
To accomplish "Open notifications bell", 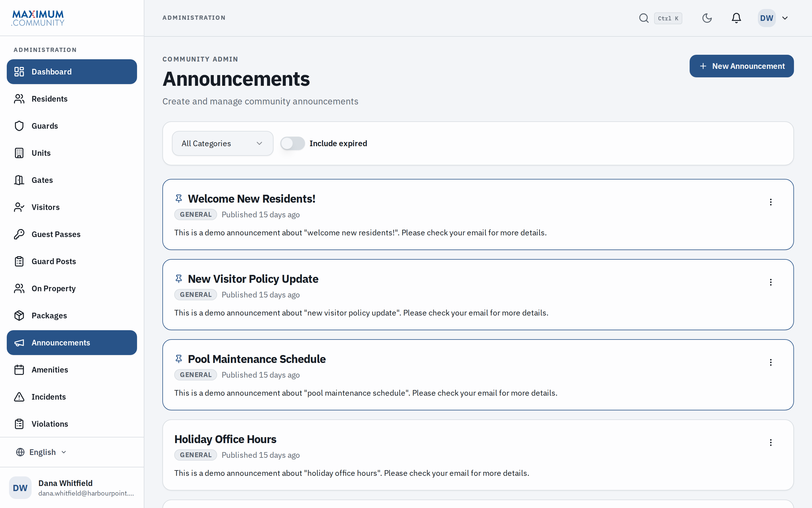I will [x=736, y=18].
